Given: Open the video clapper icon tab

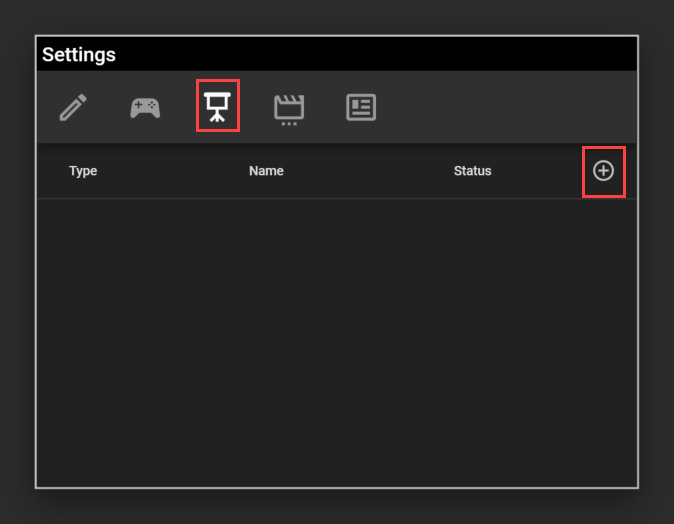Looking at the screenshot, I should point(289,108).
